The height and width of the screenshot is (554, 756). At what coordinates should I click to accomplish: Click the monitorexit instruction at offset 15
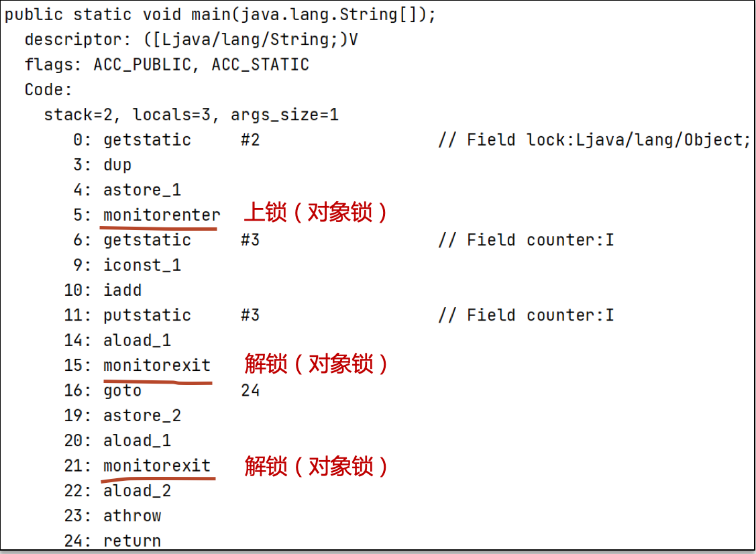click(x=156, y=366)
